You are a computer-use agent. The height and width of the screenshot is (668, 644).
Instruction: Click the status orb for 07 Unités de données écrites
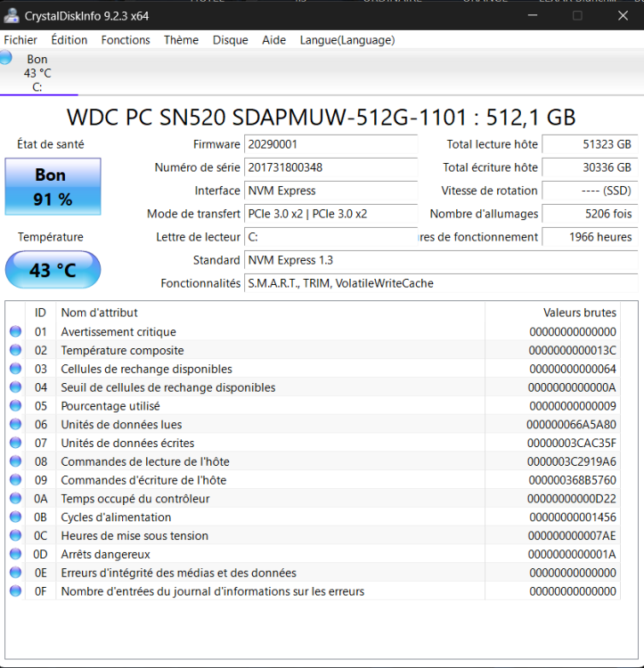coord(15,443)
